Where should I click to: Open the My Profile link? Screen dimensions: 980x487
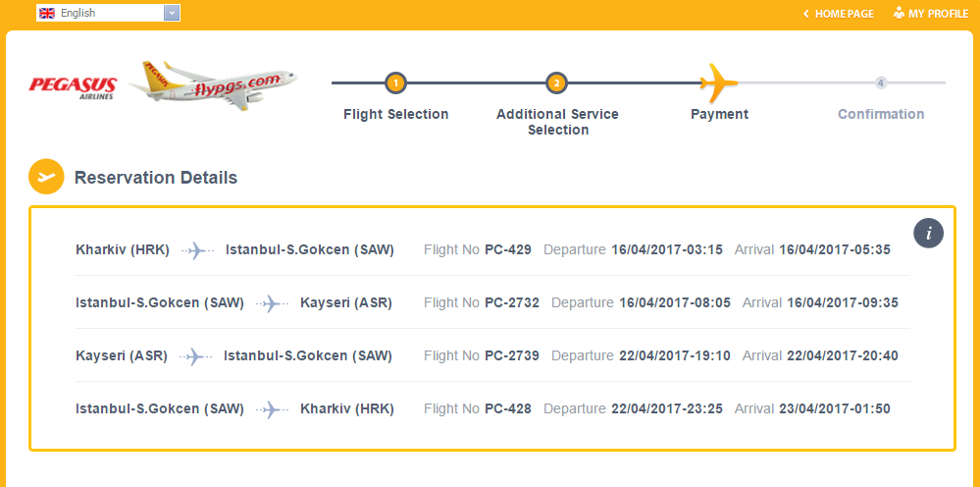click(938, 14)
